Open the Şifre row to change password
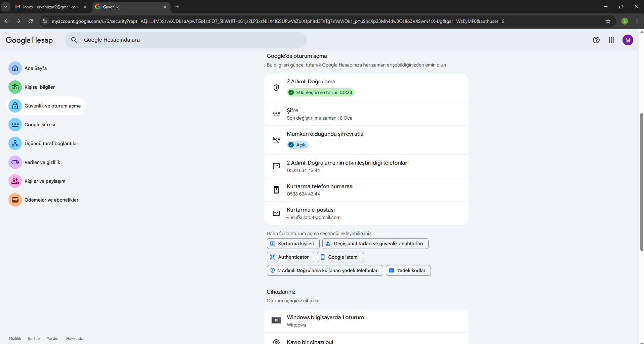This screenshot has height=344, width=644. point(366,114)
